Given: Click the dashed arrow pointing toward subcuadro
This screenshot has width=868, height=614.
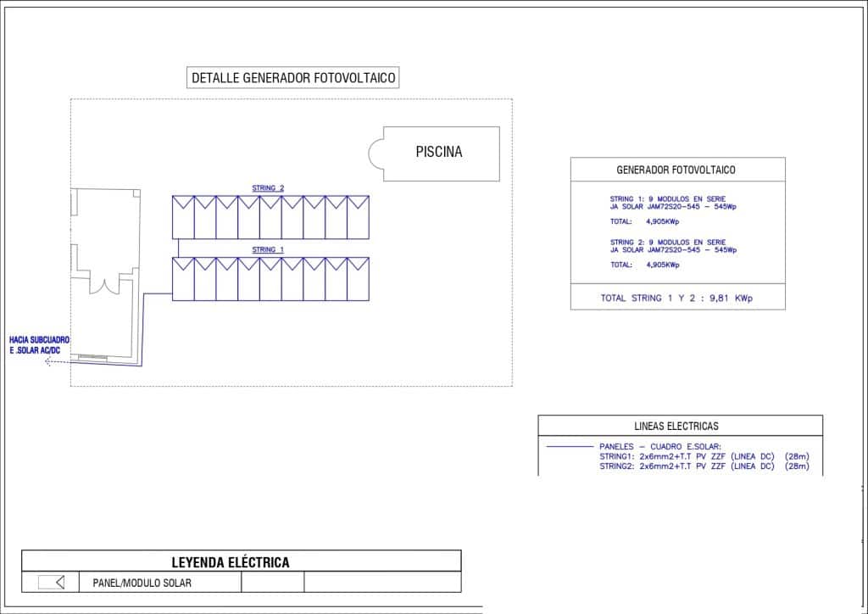Looking at the screenshot, I should (x=58, y=361).
